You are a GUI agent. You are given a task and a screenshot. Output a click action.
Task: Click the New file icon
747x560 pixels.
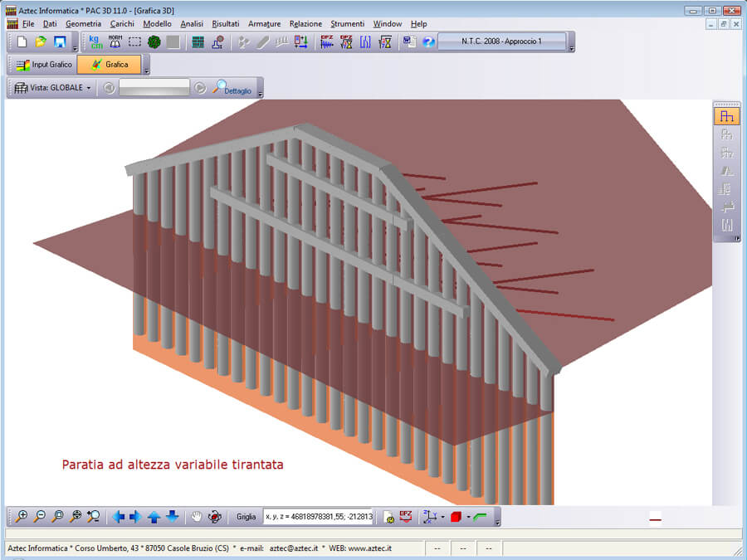point(23,42)
